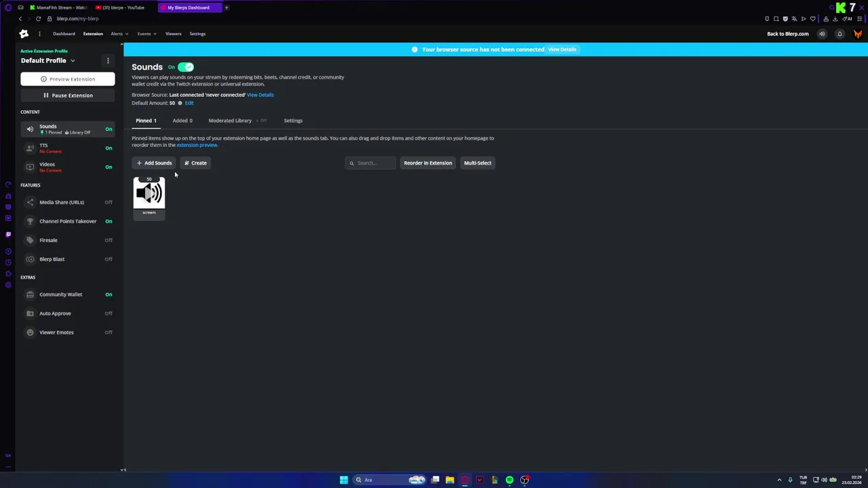Click the Preview Extension button

pos(68,79)
